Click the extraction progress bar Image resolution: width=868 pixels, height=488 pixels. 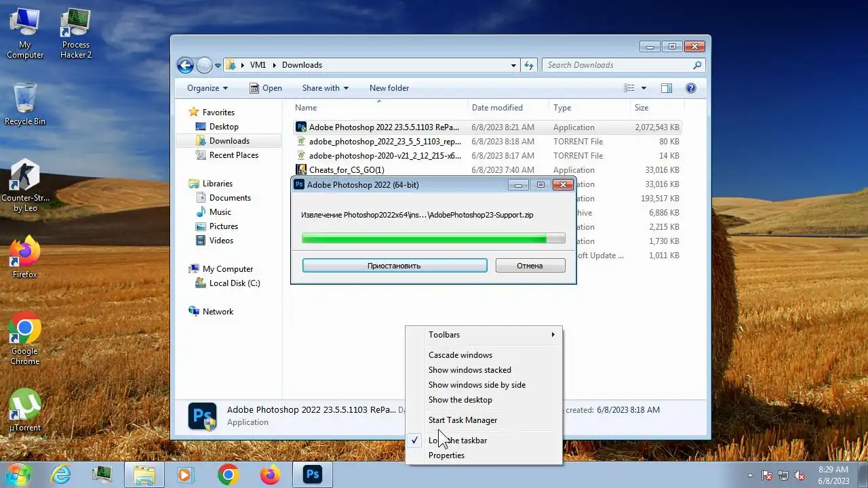coord(433,238)
